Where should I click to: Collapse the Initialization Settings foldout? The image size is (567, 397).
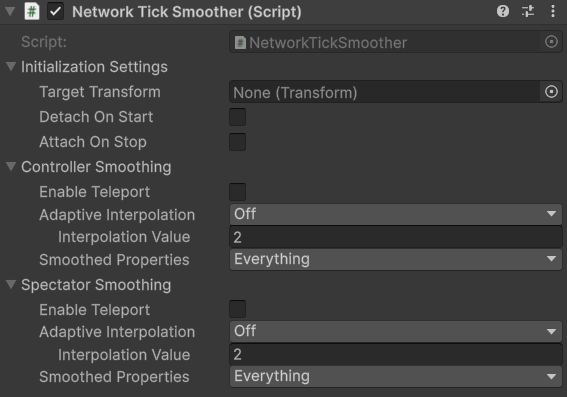pyautogui.click(x=11, y=67)
